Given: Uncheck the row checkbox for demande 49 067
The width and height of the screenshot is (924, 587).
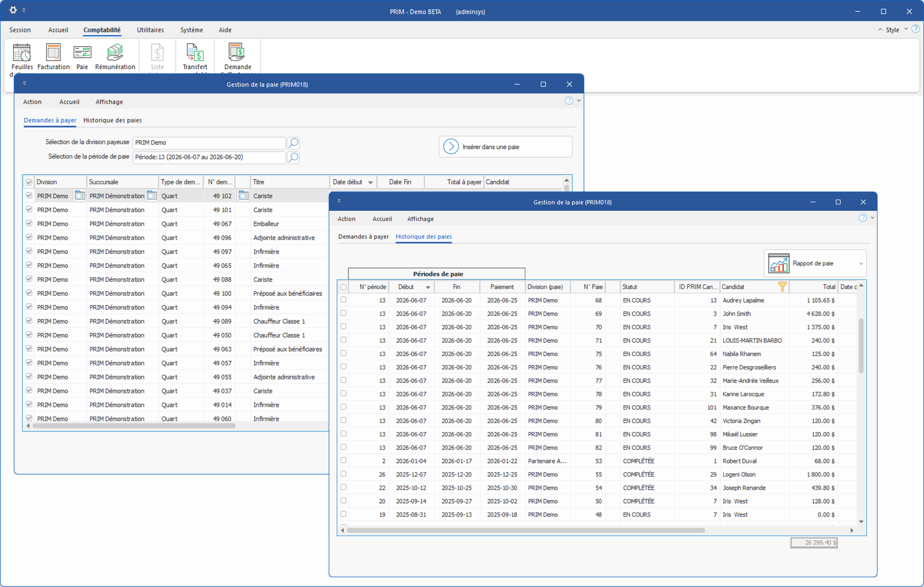Looking at the screenshot, I should [29, 223].
